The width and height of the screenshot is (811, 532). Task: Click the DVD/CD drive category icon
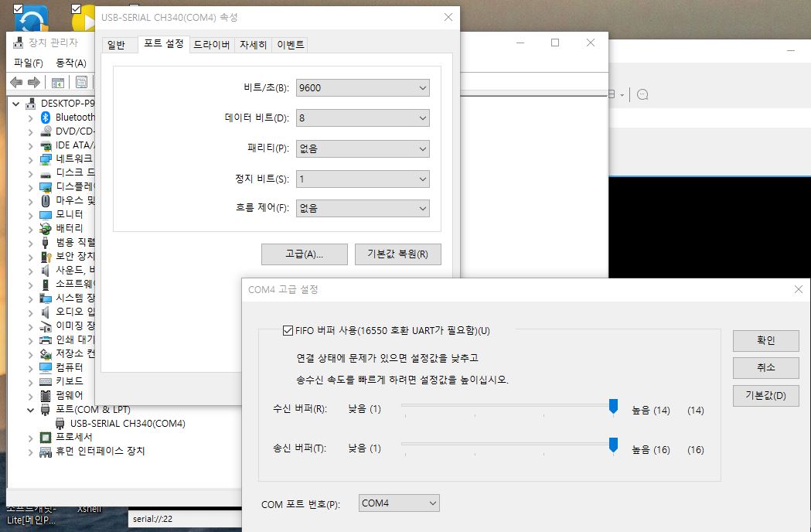point(46,131)
